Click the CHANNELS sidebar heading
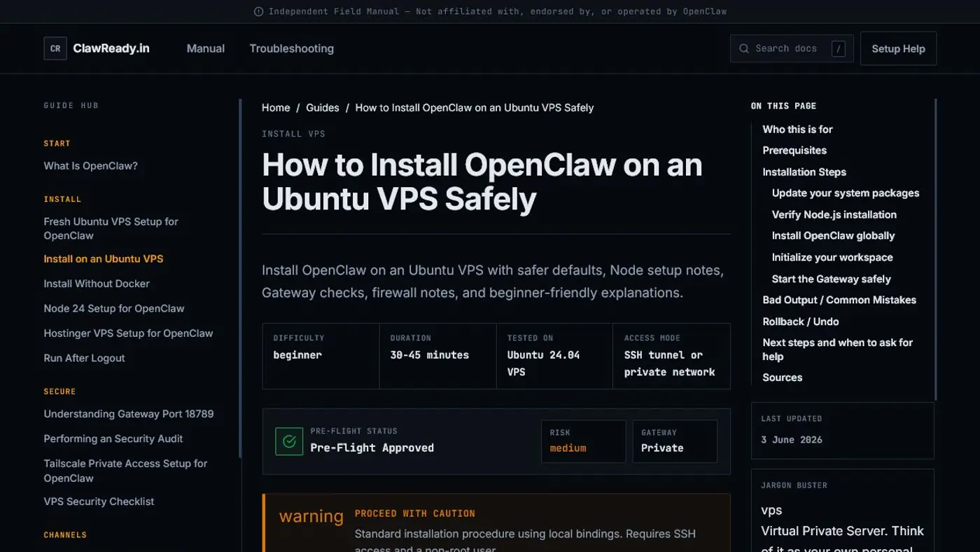The width and height of the screenshot is (980, 552). tap(65, 535)
